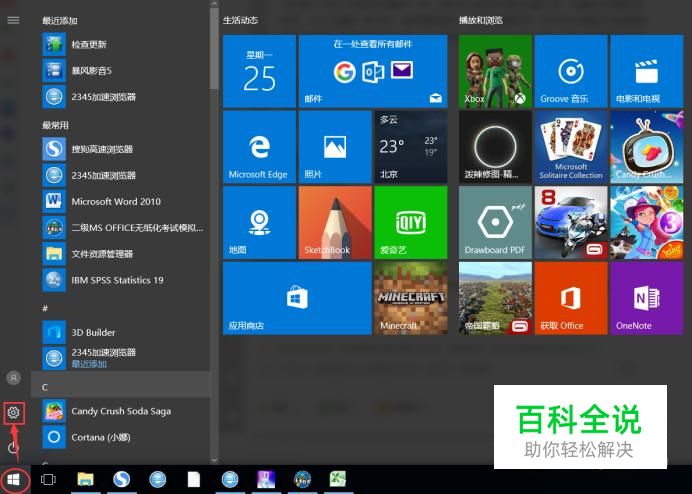The height and width of the screenshot is (494, 692).
Task: Open the purple app icon on taskbar
Action: point(266,479)
